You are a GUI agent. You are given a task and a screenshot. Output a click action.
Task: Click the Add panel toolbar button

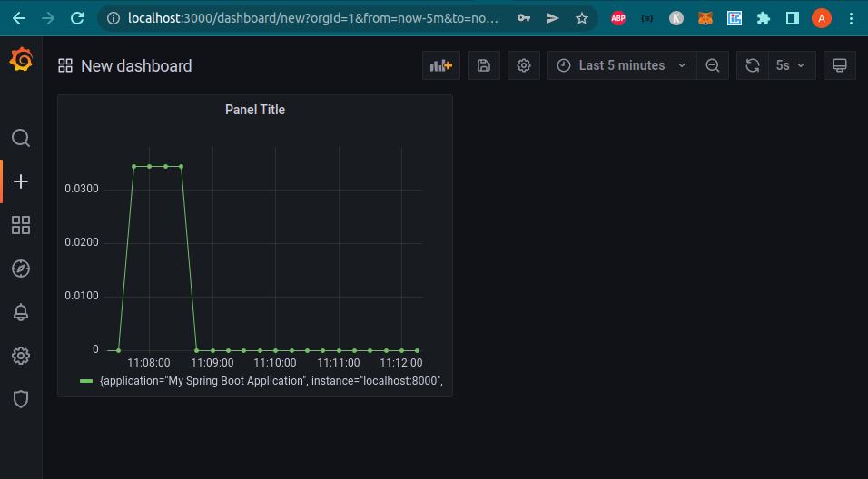(x=441, y=65)
